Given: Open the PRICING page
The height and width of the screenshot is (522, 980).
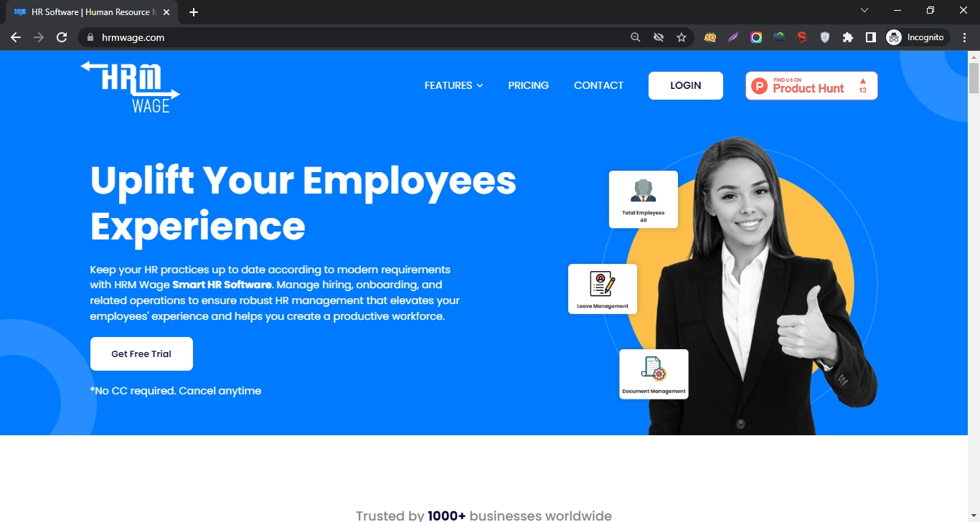Looking at the screenshot, I should [x=529, y=85].
